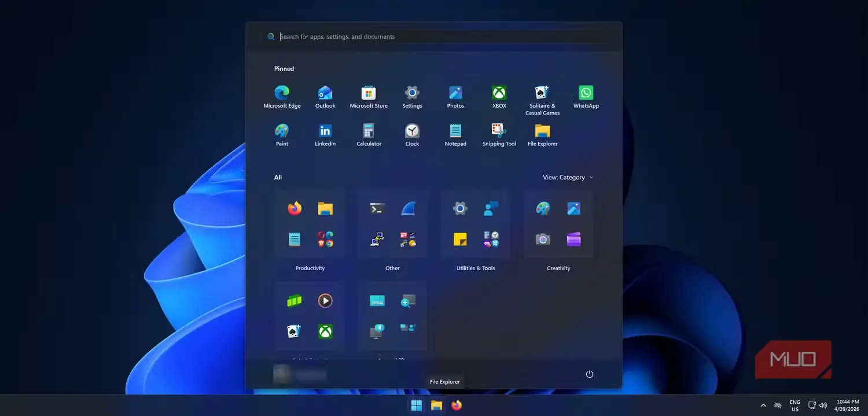Launch Firefox in the Productivity category
Viewport: 868px width, 416px height.
pyautogui.click(x=295, y=208)
